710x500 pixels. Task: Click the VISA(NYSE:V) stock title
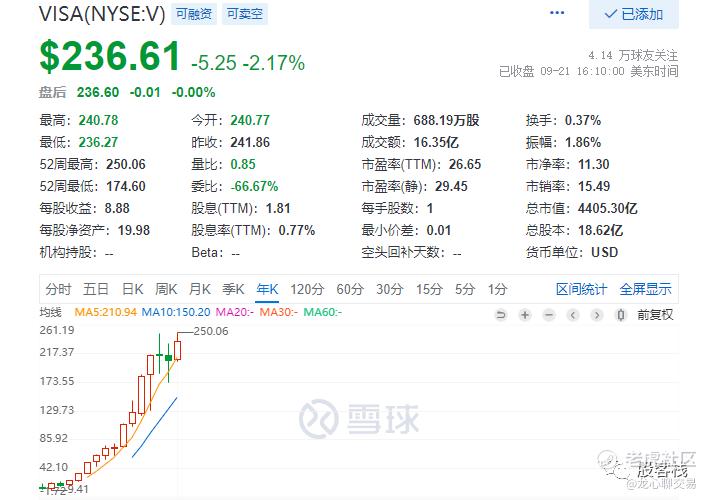pos(102,14)
